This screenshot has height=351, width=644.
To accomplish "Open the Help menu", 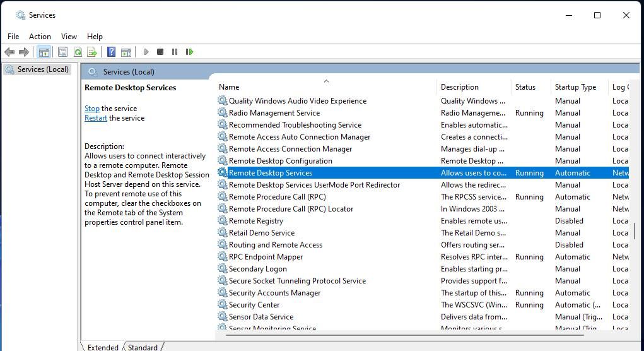I will coord(95,37).
